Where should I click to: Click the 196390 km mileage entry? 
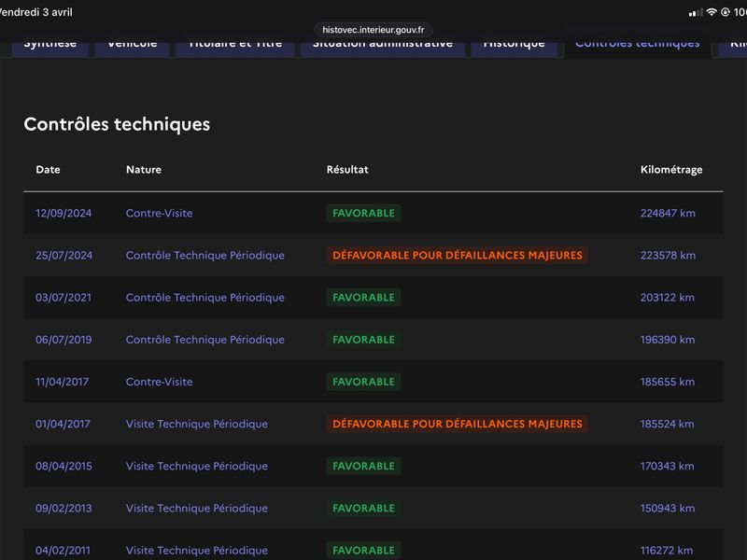click(668, 340)
